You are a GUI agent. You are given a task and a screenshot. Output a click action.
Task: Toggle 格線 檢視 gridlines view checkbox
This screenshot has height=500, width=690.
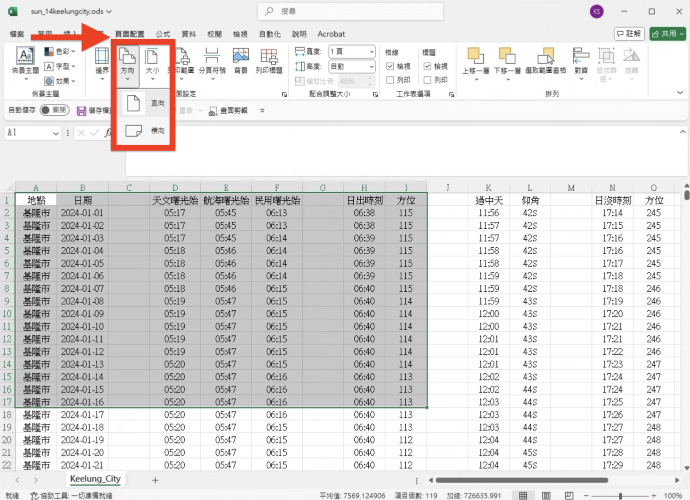[390, 66]
